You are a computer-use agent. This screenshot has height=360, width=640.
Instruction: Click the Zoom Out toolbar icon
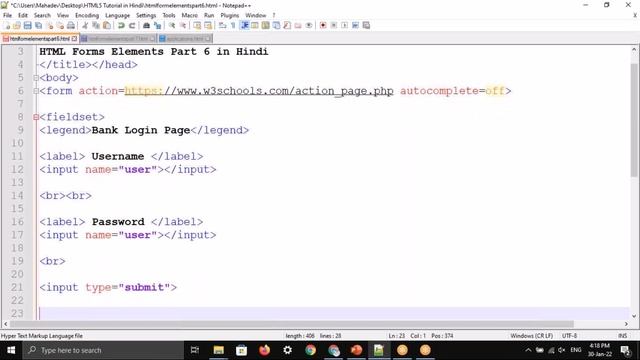pos(183,25)
